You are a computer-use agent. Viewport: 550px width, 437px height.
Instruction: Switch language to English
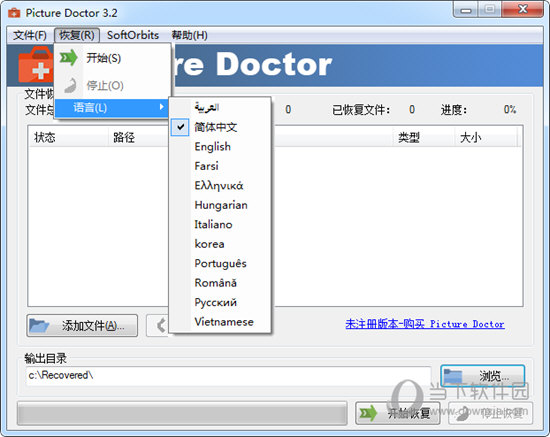[x=220, y=147]
